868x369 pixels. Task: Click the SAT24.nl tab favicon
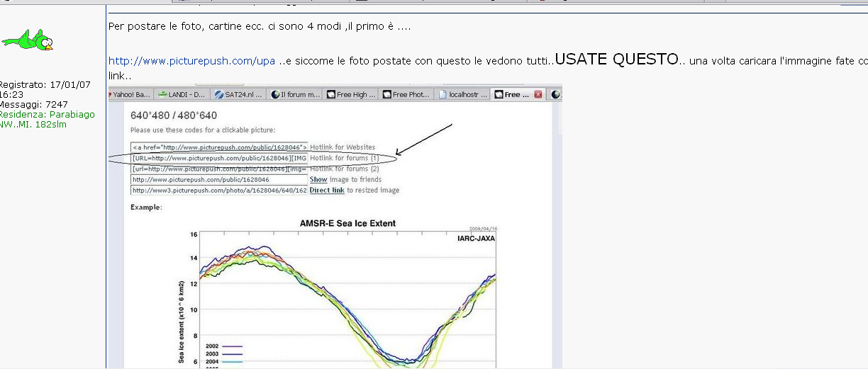219,94
